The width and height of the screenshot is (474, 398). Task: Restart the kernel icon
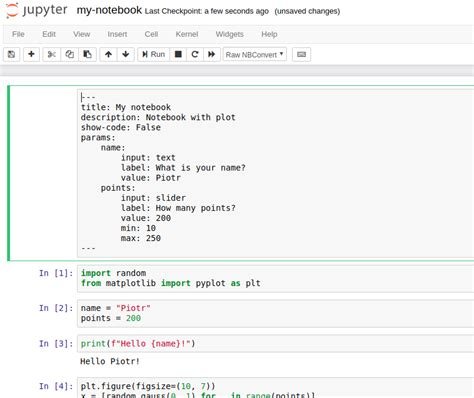pyautogui.click(x=195, y=54)
